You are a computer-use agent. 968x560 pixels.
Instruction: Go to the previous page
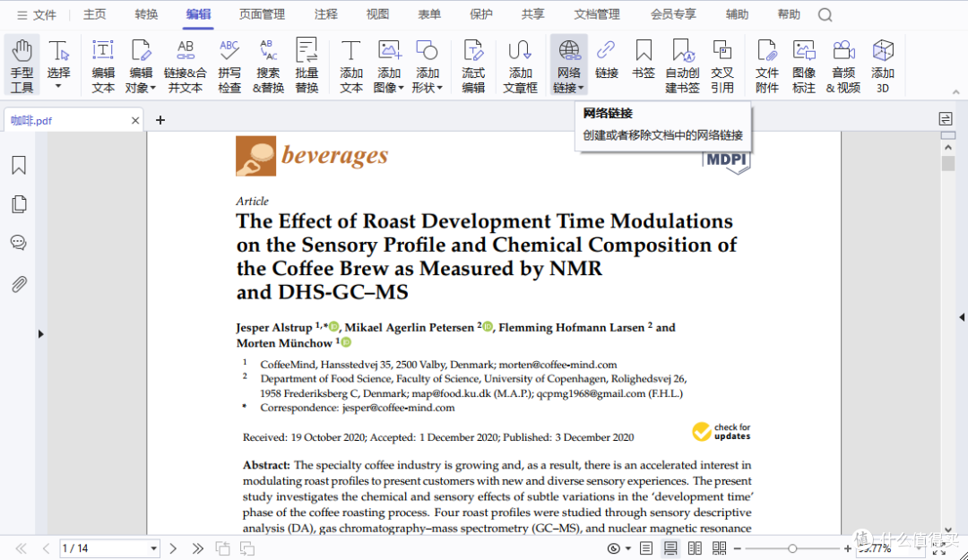[46, 548]
